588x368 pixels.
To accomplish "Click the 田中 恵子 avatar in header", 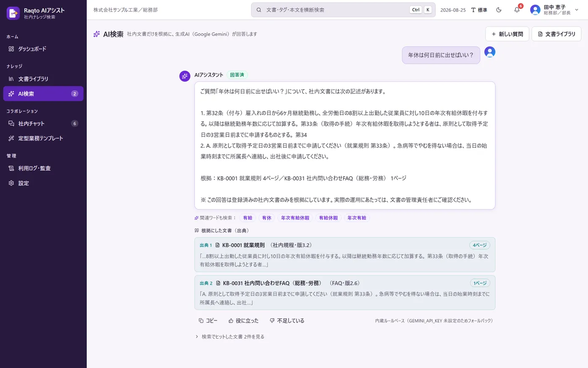I will coord(535,10).
